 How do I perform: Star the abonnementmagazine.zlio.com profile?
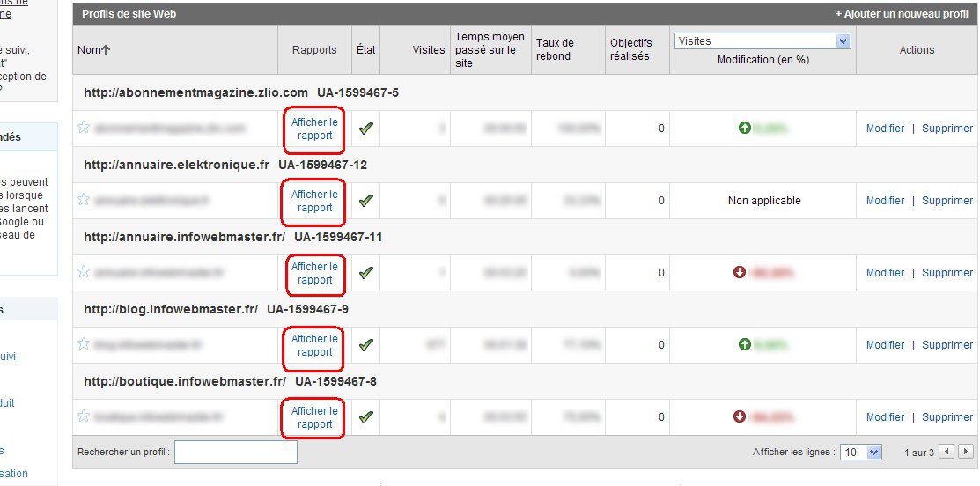84,128
